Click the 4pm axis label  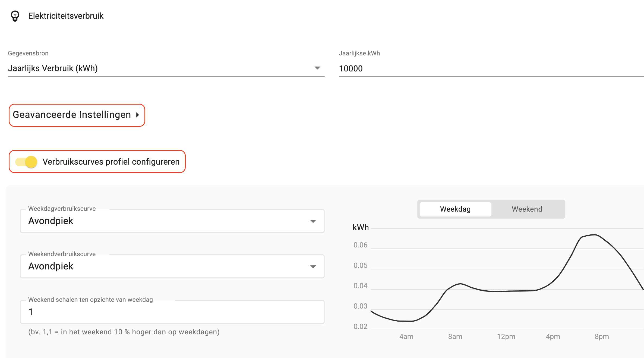(553, 337)
